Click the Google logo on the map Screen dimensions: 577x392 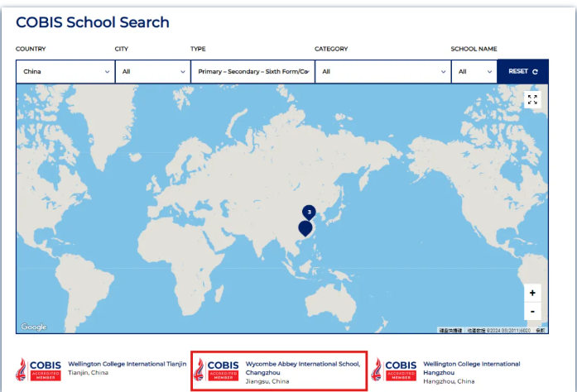coord(34,327)
